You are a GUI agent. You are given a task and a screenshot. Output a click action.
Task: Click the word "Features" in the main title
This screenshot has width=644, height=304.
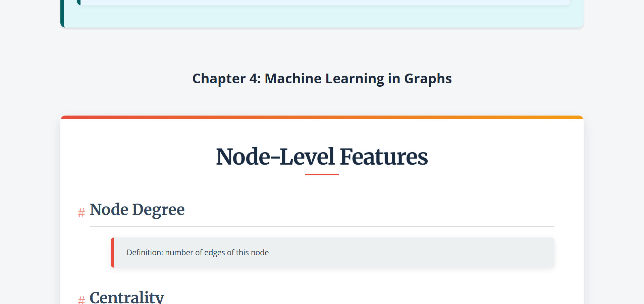(x=384, y=157)
